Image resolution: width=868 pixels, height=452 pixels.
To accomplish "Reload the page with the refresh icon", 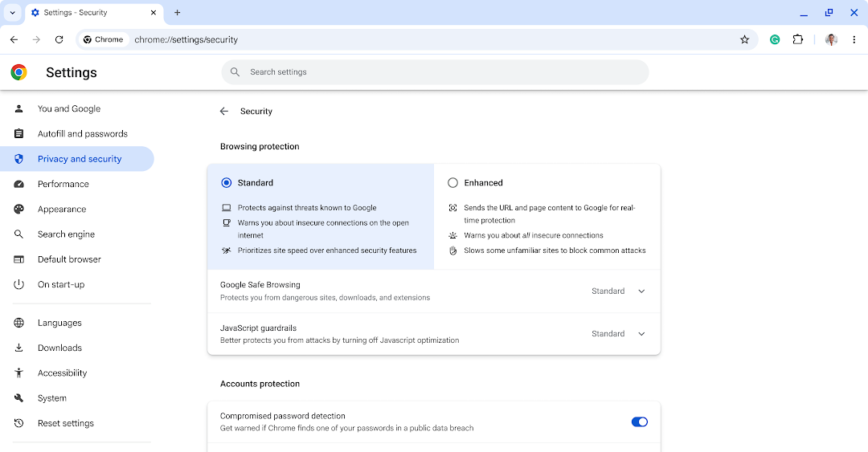I will 59,39.
